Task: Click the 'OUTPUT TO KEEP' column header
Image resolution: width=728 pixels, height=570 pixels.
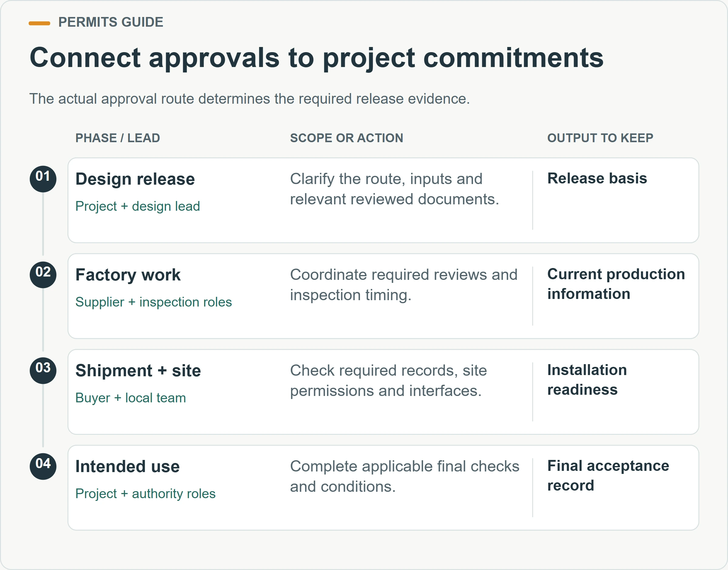Action: point(600,138)
